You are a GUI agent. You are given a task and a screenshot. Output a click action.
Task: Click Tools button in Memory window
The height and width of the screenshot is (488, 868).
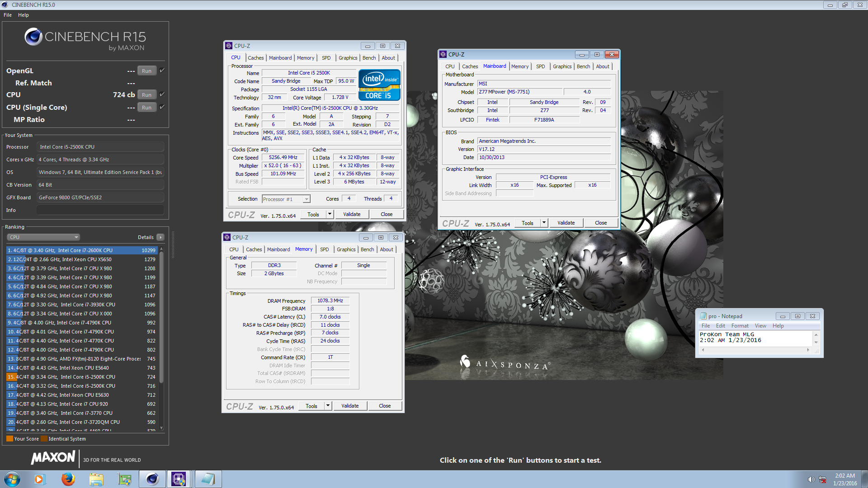311,406
